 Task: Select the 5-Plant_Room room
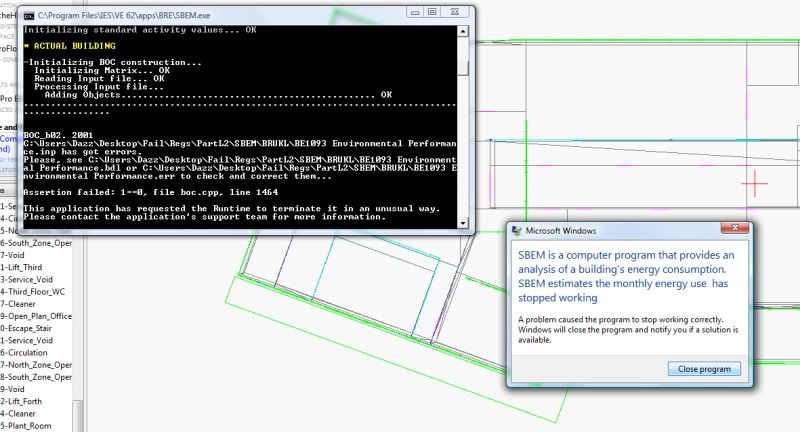point(26,426)
